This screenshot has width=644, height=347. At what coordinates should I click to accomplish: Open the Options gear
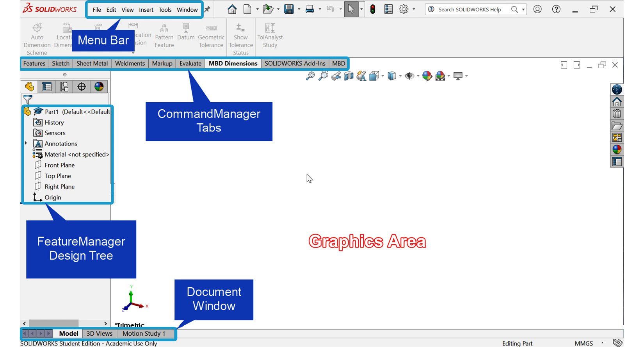coord(404,9)
